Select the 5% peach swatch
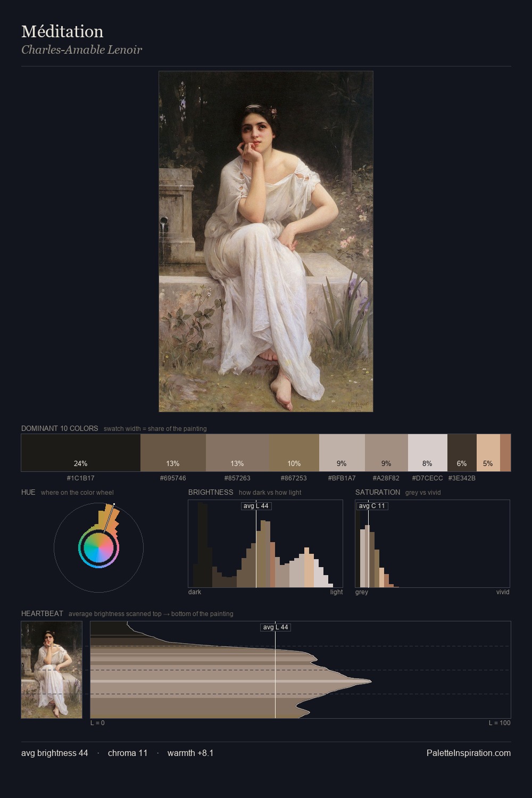Viewport: 532px width, 798px height. (x=488, y=453)
